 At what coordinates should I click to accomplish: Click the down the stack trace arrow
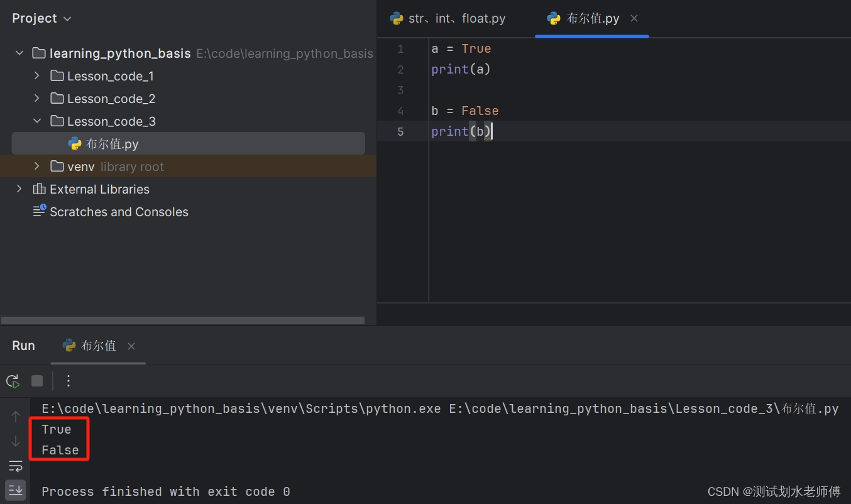(16, 441)
